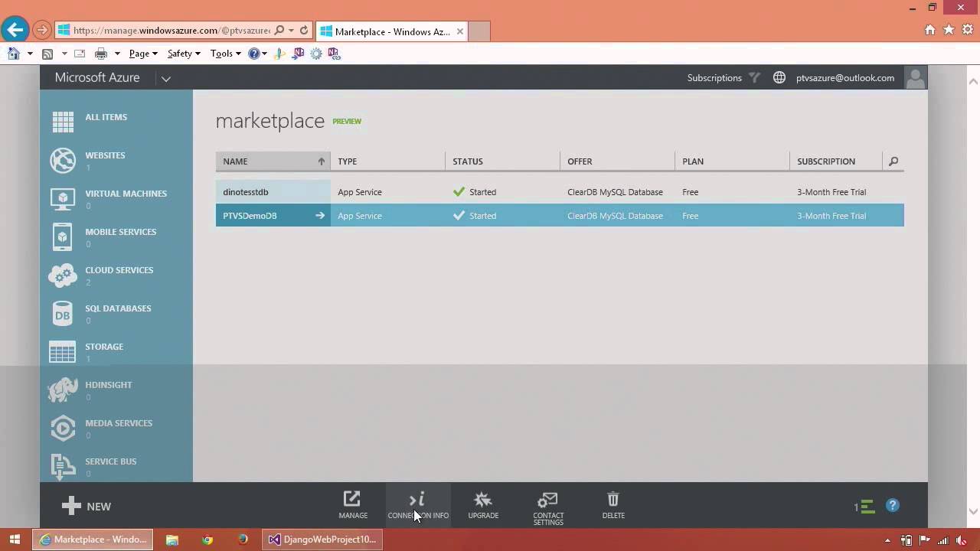The image size is (980, 551).
Task: Open the help question mark icon
Action: click(892, 506)
